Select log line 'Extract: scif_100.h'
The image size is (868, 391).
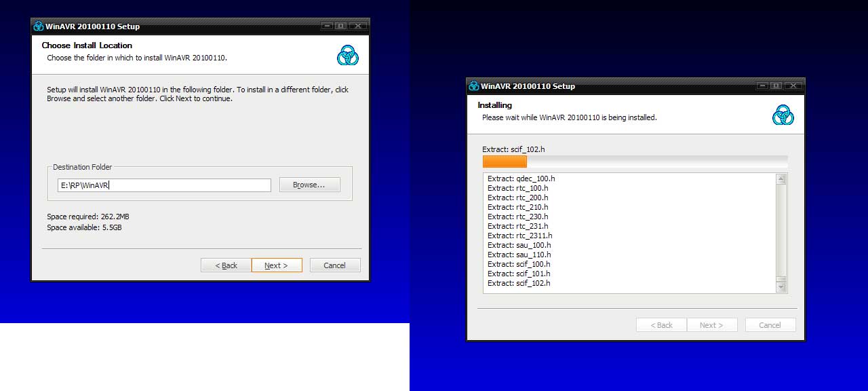pyautogui.click(x=519, y=264)
